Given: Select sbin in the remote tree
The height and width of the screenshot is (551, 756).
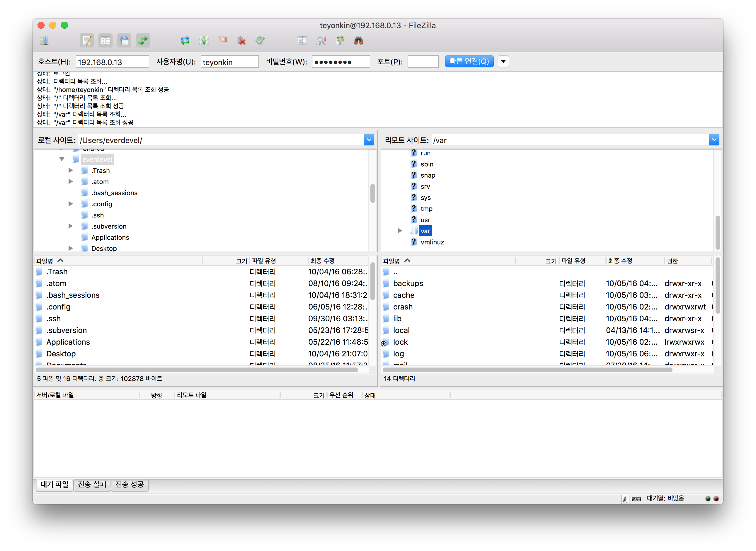Looking at the screenshot, I should (427, 164).
